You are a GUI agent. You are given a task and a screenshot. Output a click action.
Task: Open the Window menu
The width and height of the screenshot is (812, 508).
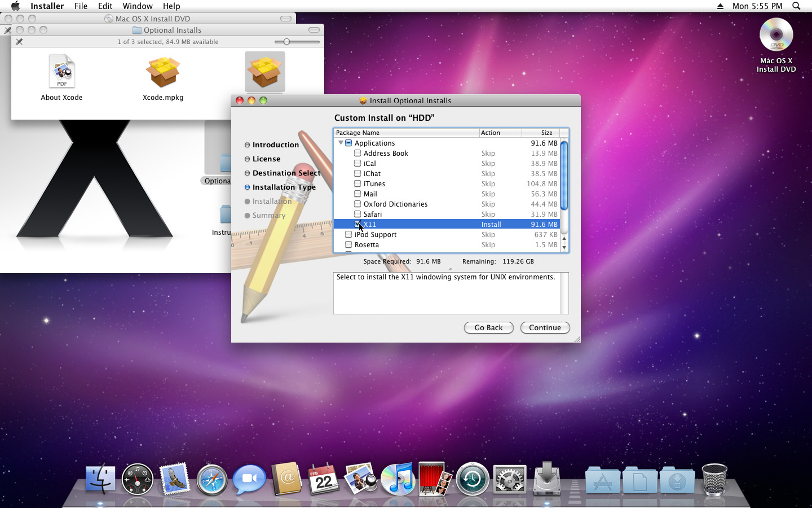(138, 6)
